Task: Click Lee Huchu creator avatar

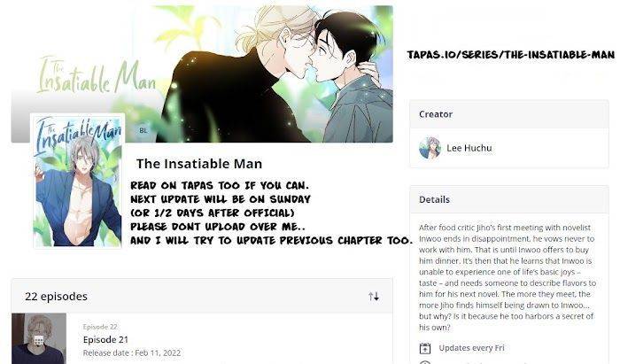Action: tap(430, 148)
